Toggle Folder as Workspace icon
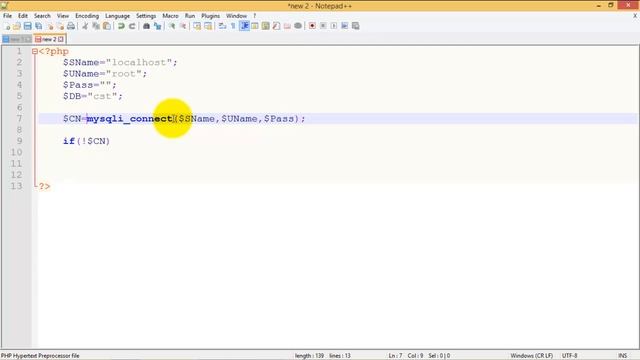The image size is (640, 360). [287, 26]
